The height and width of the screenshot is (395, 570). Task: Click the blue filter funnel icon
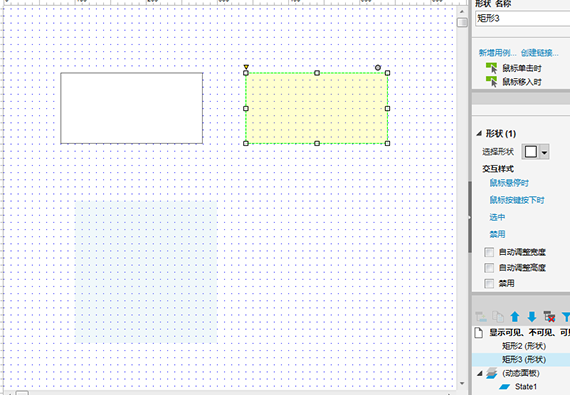566,317
